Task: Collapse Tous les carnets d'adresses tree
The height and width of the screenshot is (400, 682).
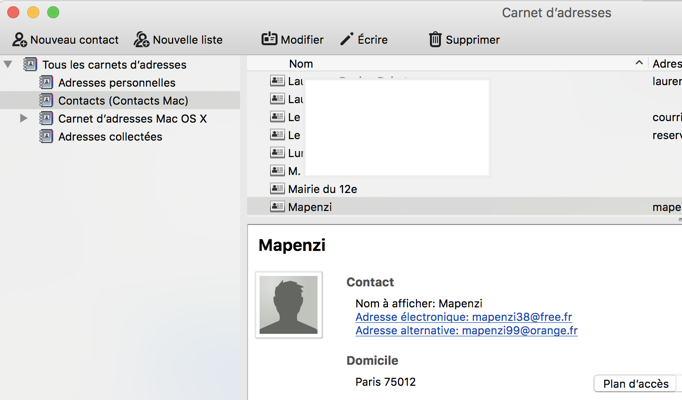Action: pyautogui.click(x=8, y=65)
